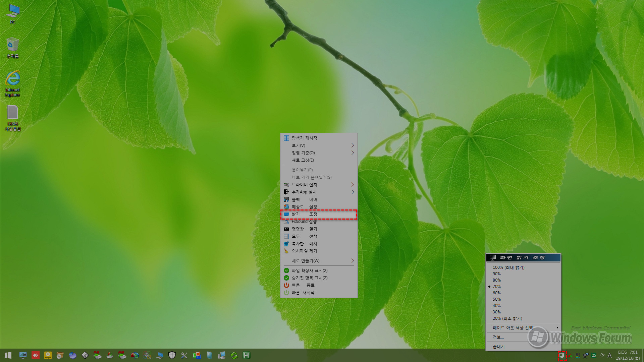Open the DISM 사용방법 text file
644x362 pixels.
12,118
